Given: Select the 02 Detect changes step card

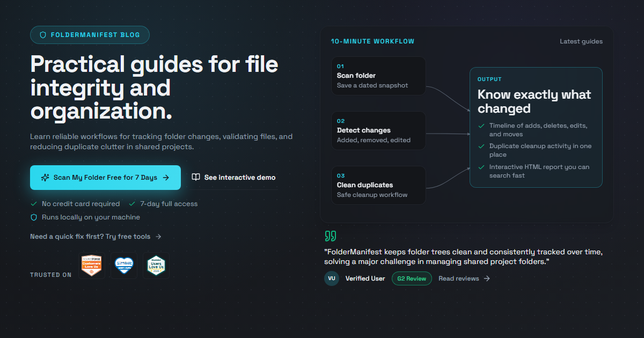Looking at the screenshot, I should pos(378,130).
